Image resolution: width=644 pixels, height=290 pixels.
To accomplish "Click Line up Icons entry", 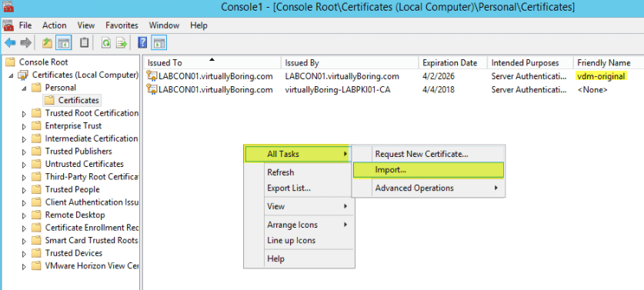I will 299,240.
